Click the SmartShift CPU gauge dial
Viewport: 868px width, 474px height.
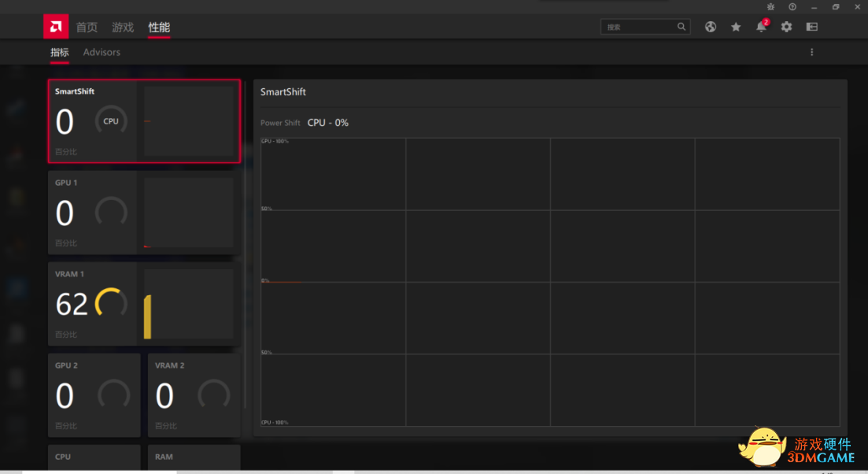tap(111, 120)
